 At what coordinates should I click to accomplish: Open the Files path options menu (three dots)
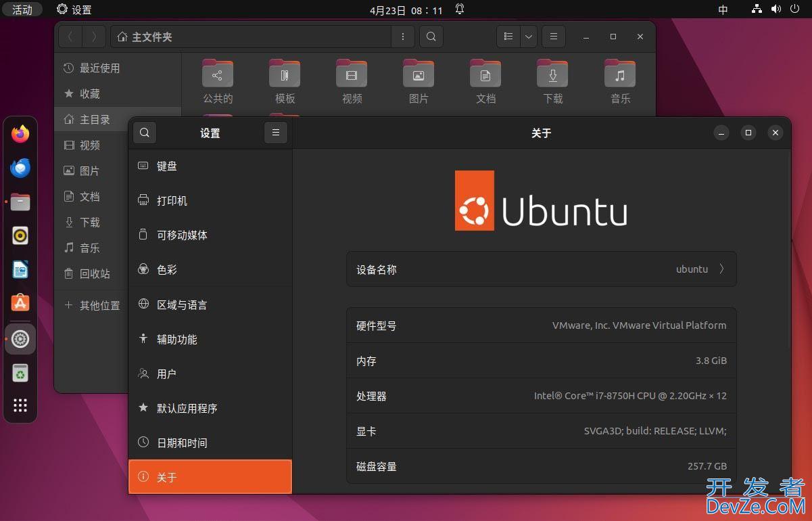point(403,37)
